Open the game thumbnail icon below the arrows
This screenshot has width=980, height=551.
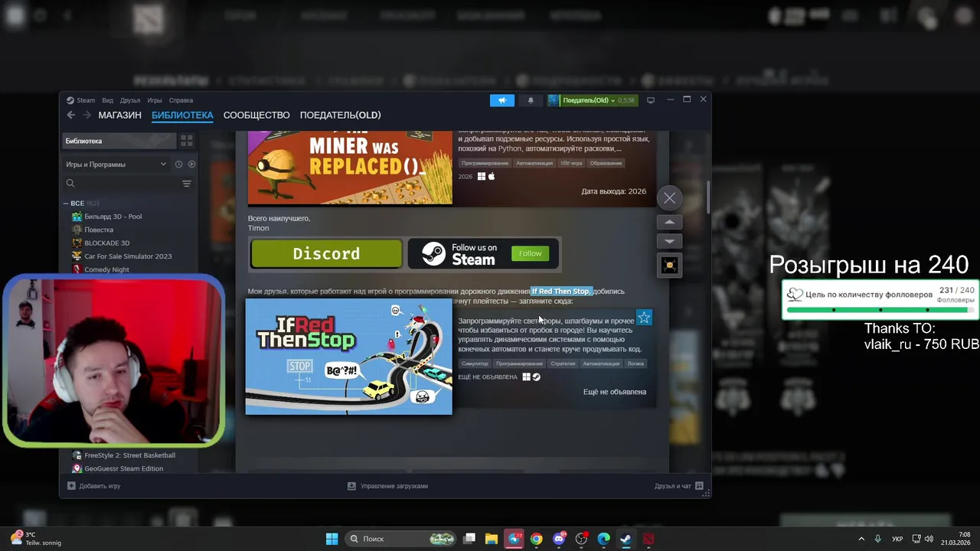(669, 266)
